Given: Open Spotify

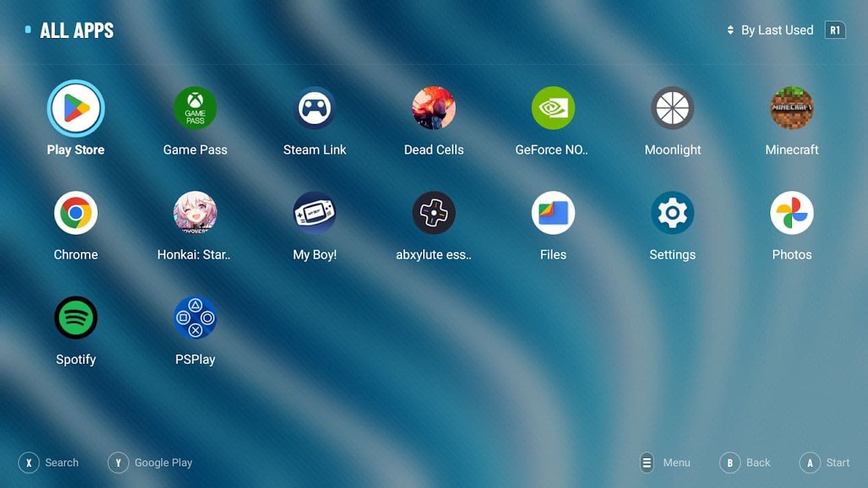Looking at the screenshot, I should (75, 318).
